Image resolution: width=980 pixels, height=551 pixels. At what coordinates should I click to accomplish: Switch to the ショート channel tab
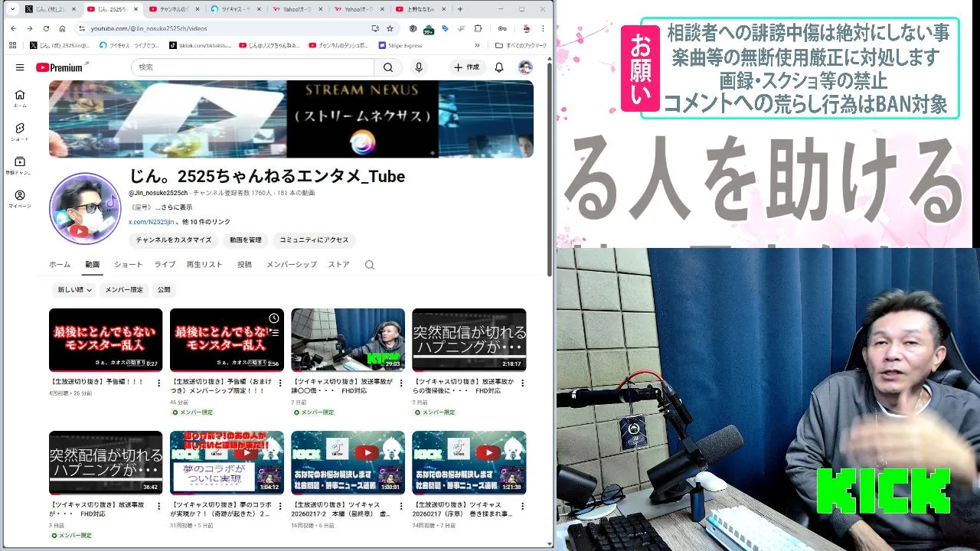[129, 265]
